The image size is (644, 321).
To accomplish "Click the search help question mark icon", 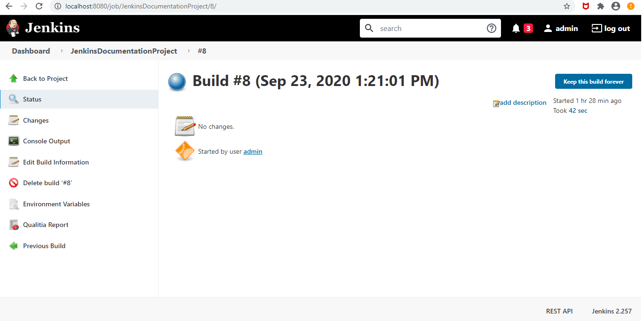I will pos(491,28).
